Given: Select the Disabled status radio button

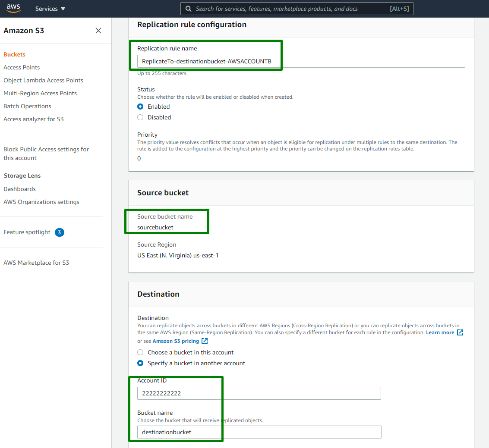Looking at the screenshot, I should pyautogui.click(x=140, y=117).
